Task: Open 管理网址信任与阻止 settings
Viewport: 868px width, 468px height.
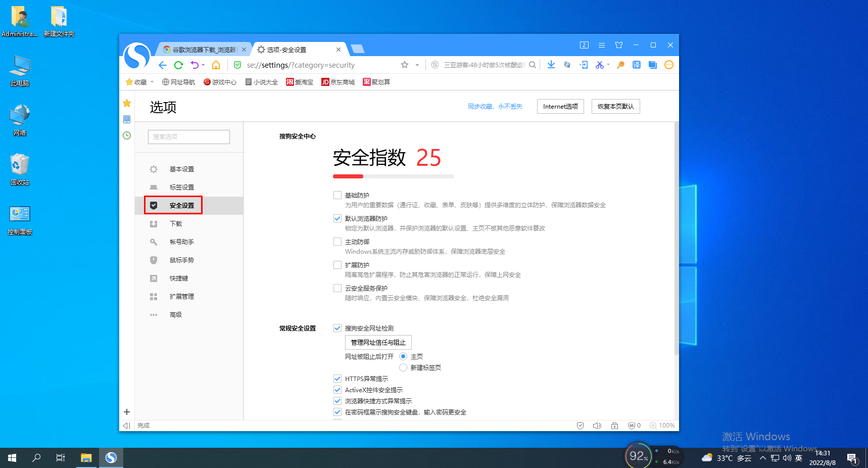Action: coord(378,342)
